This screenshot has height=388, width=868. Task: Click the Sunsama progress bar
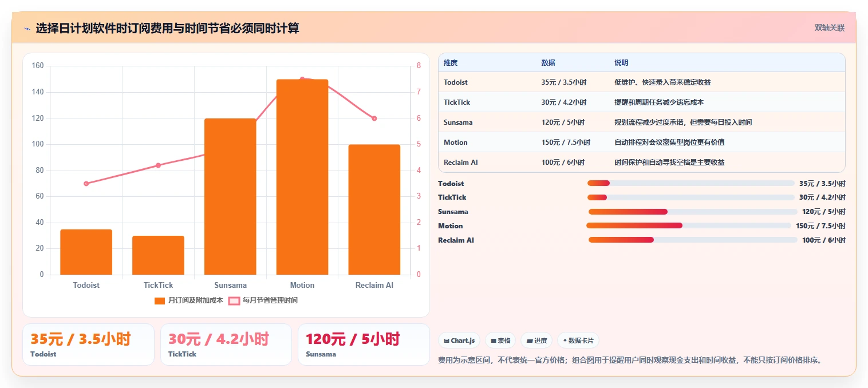click(x=693, y=212)
